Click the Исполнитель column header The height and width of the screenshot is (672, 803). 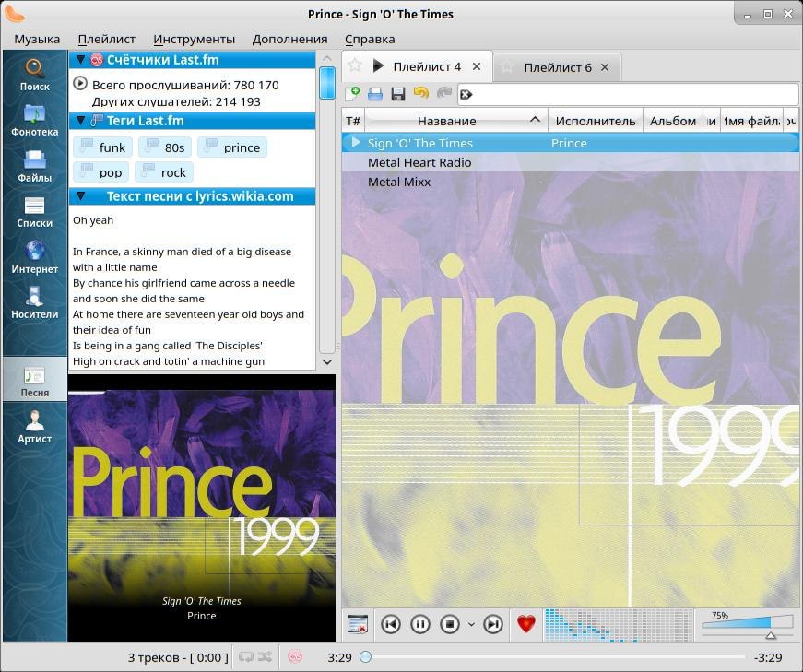[x=596, y=122]
